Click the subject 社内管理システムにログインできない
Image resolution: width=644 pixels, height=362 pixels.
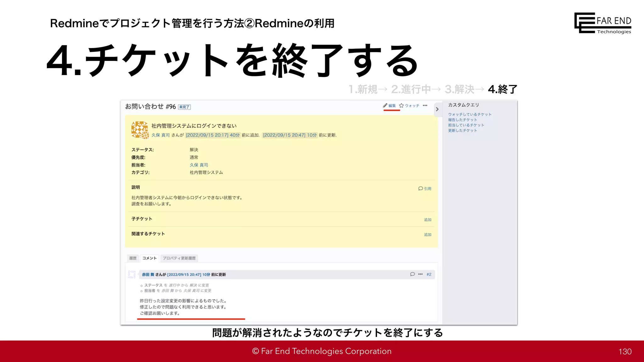tap(194, 126)
